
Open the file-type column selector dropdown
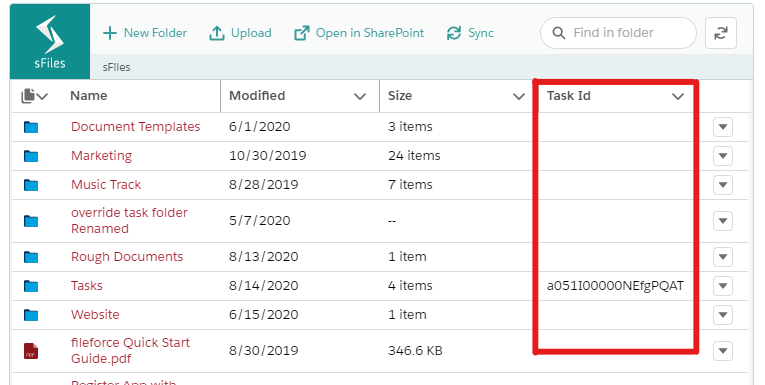[34, 96]
